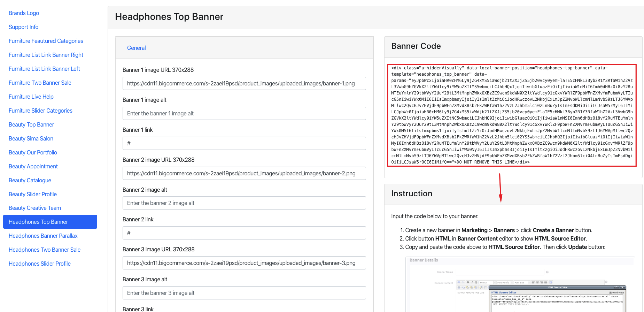Focus the Banner 1 link field
This screenshot has width=644, height=312.
pos(244,143)
